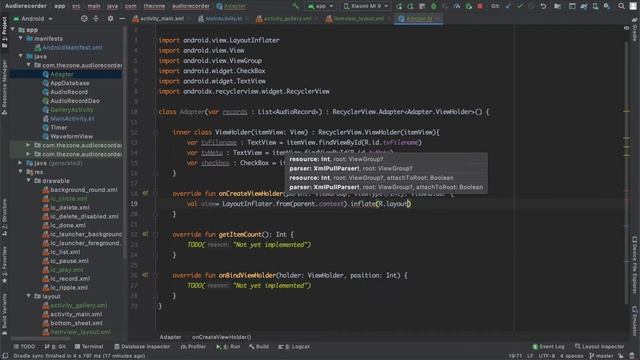Click onCreateViewHolder() editor breadcrumb
Screen dimensions: 640x360
[222, 337]
